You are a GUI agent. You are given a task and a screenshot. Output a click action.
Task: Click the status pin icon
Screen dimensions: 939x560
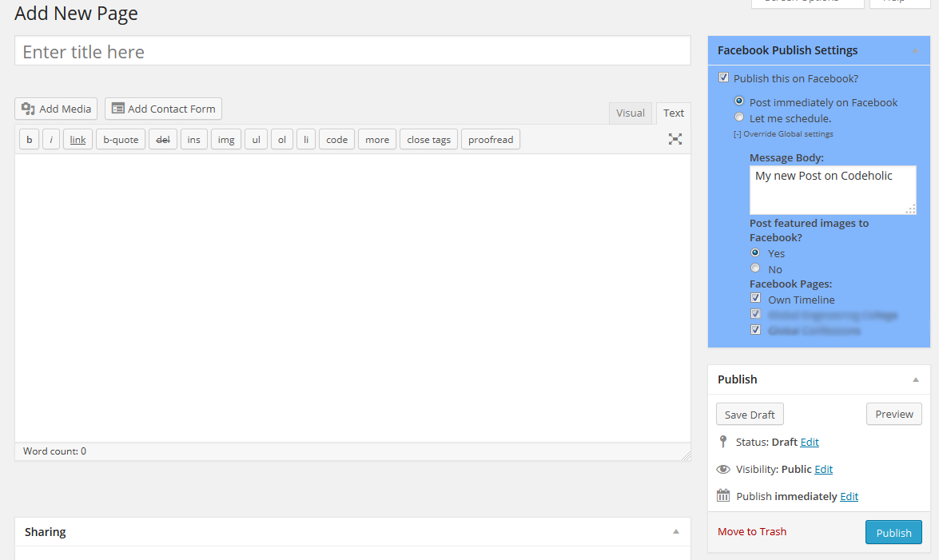click(x=723, y=442)
